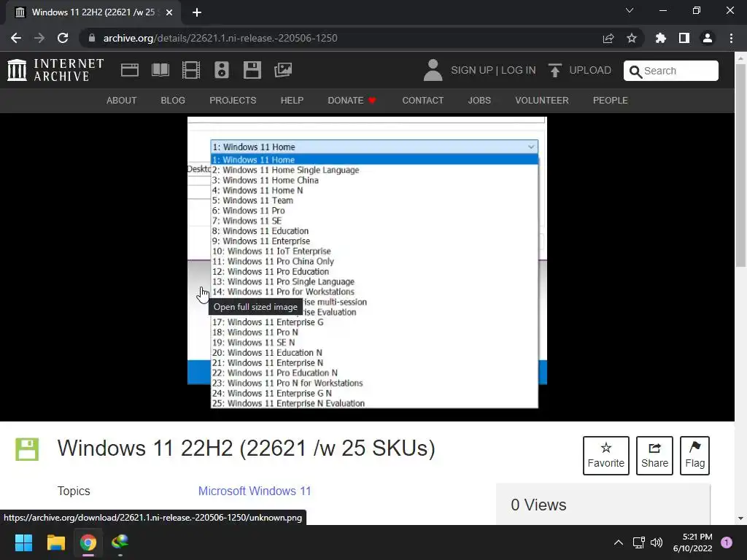Open the Audio (speaker) media icon
The width and height of the screenshot is (747, 560).
pyautogui.click(x=222, y=70)
